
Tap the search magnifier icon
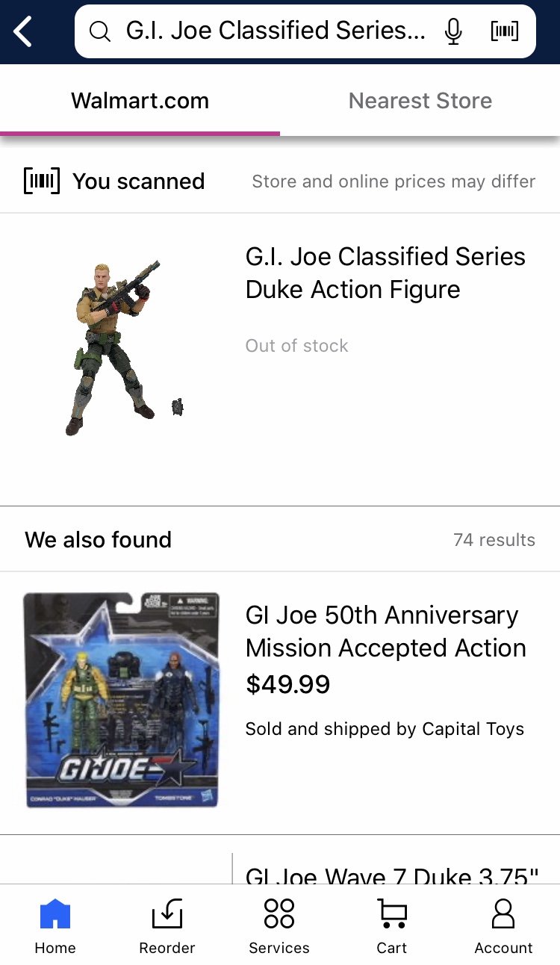pyautogui.click(x=99, y=31)
